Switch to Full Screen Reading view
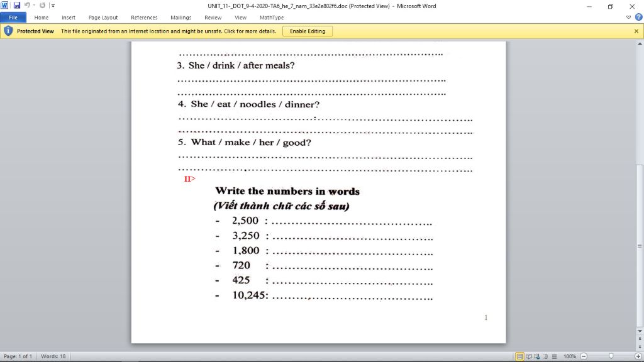 tap(528, 356)
